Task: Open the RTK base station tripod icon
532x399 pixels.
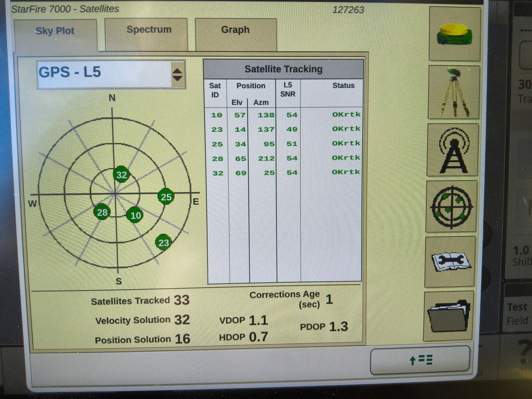Action: point(452,91)
